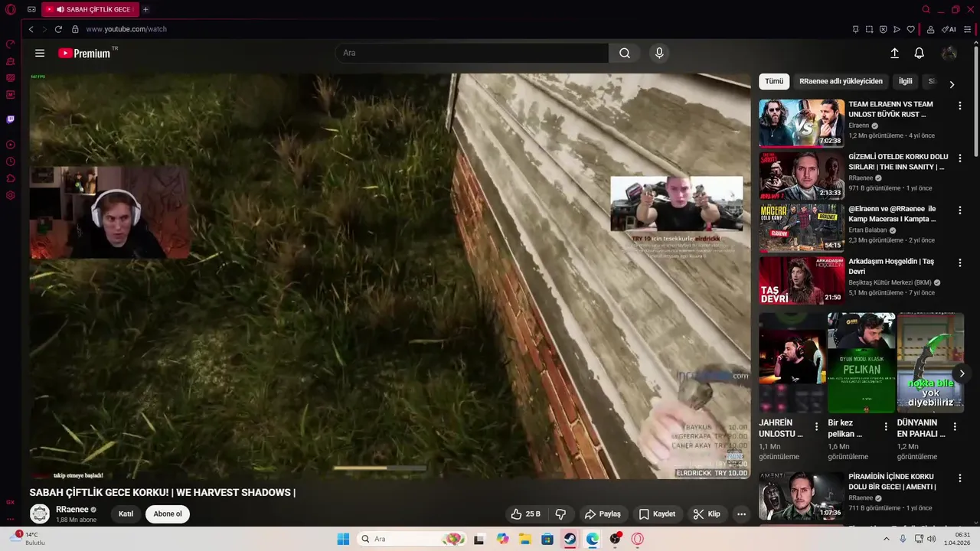
Task: Open Beşiktaş Kültür Merkezi (BKM) channel
Action: click(890, 282)
